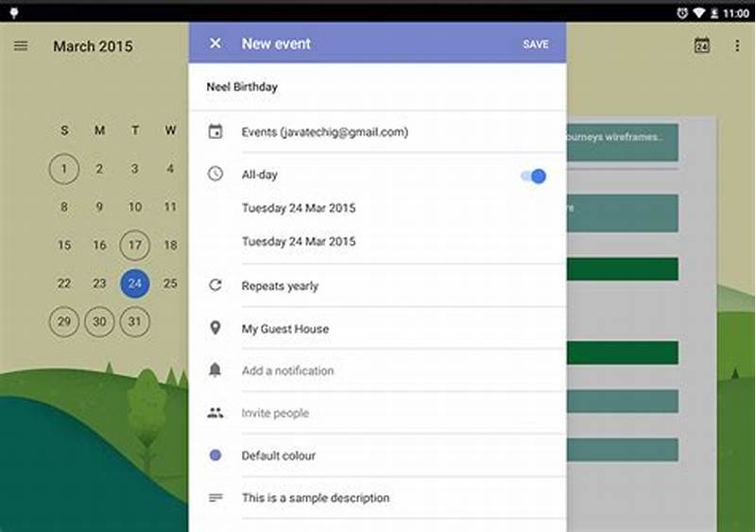Open Default colour options
The width and height of the screenshot is (756, 532).
[278, 455]
